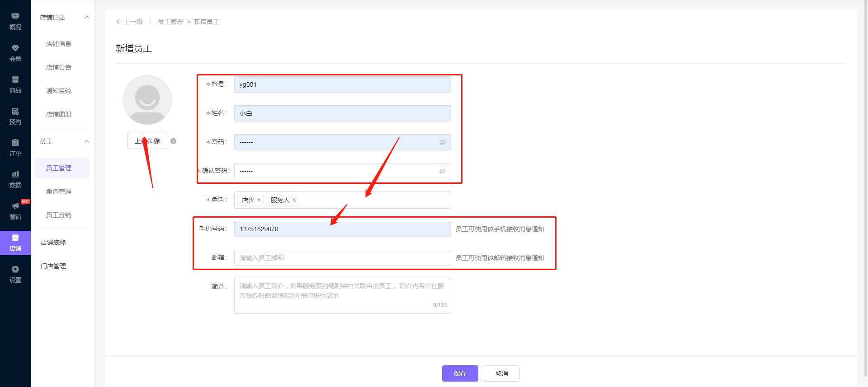Open 员工分销 submenu item

(59, 215)
